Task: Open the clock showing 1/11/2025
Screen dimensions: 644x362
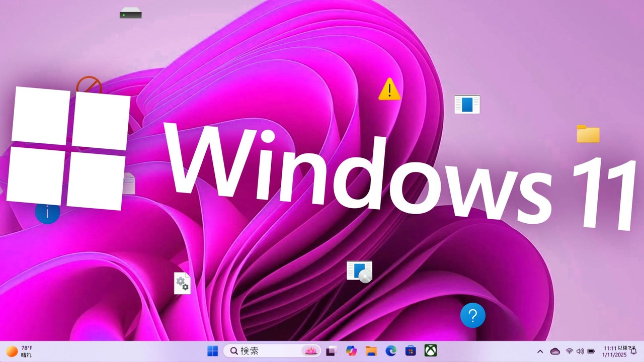Action: [614, 351]
